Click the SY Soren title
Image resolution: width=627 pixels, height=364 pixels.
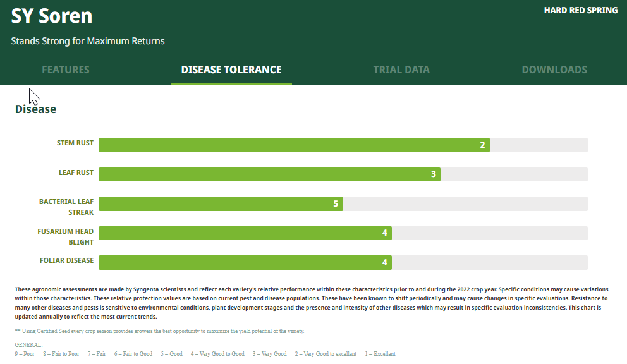(x=52, y=16)
